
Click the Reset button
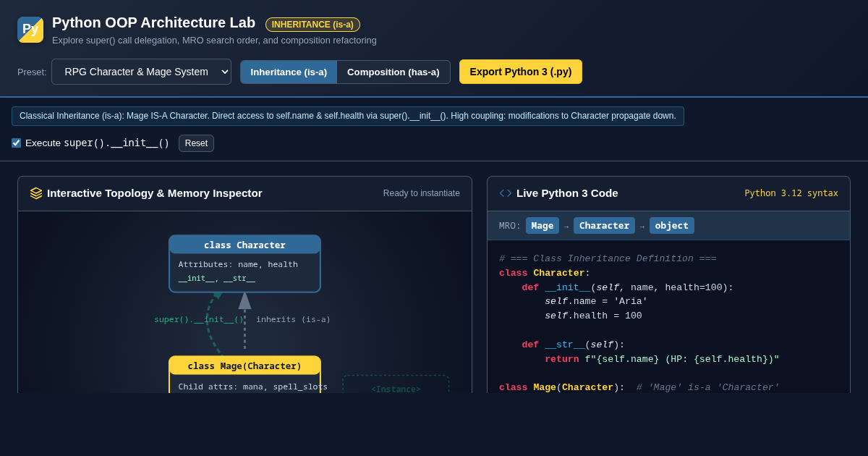tap(196, 143)
